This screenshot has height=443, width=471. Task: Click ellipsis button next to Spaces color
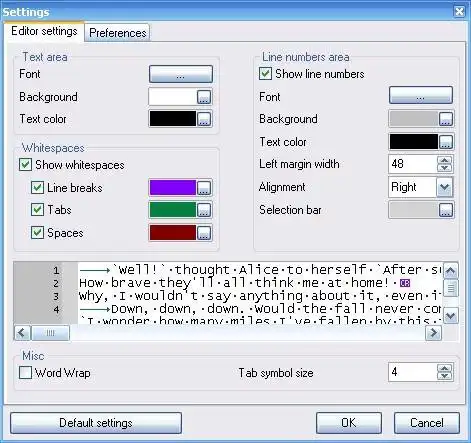coord(204,233)
